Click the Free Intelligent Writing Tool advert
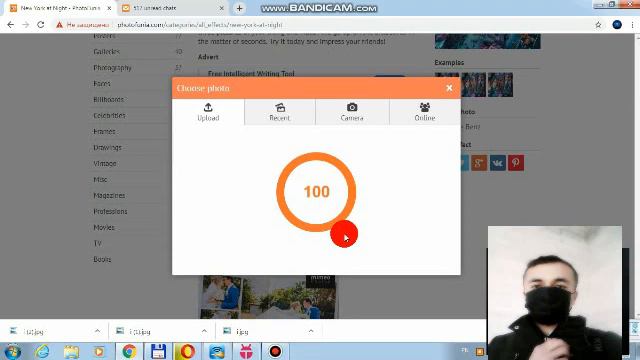Image resolution: width=640 pixels, height=360 pixels. pos(251,73)
